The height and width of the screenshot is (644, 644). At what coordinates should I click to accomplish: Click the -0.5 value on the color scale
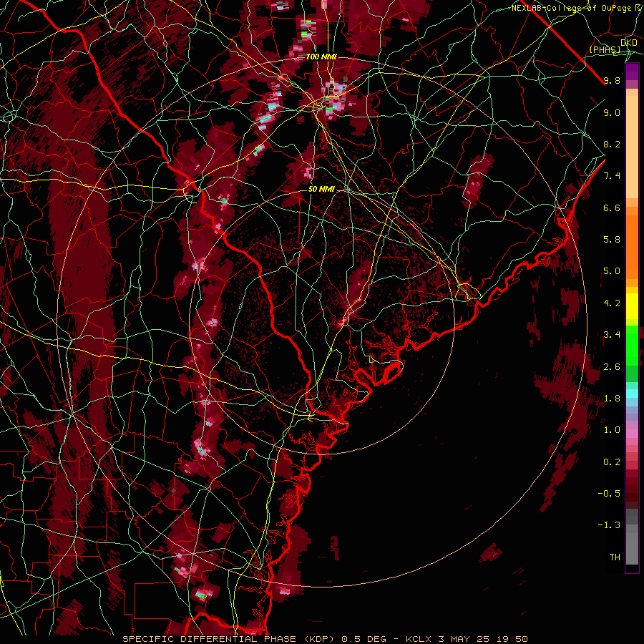[609, 494]
